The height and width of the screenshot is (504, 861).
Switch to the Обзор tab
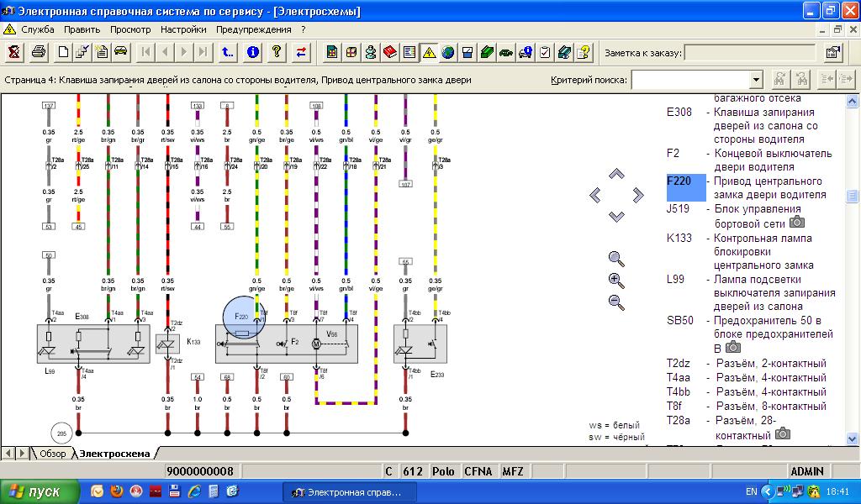tap(52, 454)
